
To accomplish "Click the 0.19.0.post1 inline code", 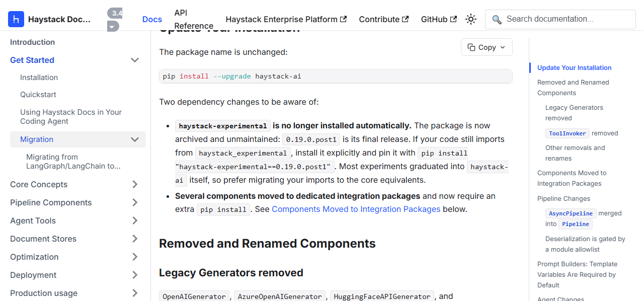I will [311, 139].
